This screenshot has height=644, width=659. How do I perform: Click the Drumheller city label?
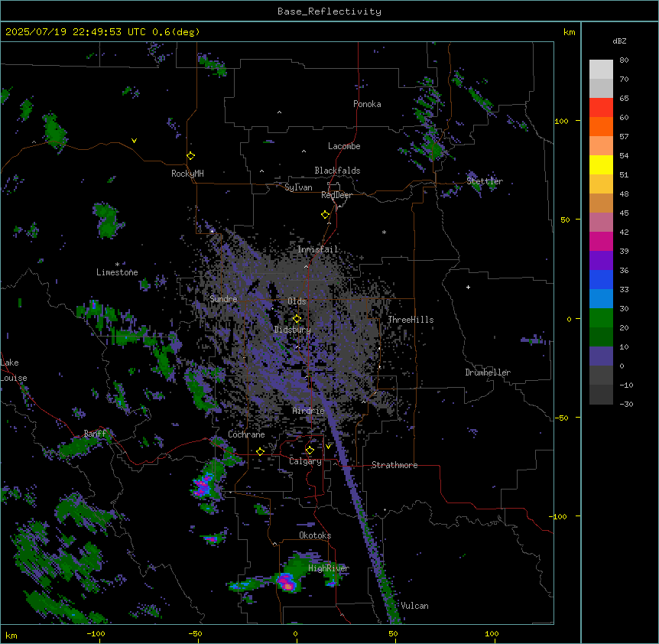[488, 372]
